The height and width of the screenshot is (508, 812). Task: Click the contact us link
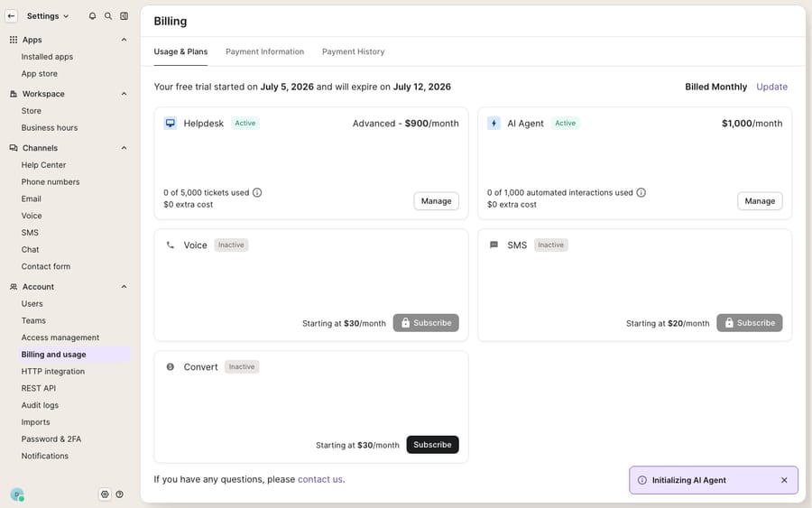pos(320,479)
